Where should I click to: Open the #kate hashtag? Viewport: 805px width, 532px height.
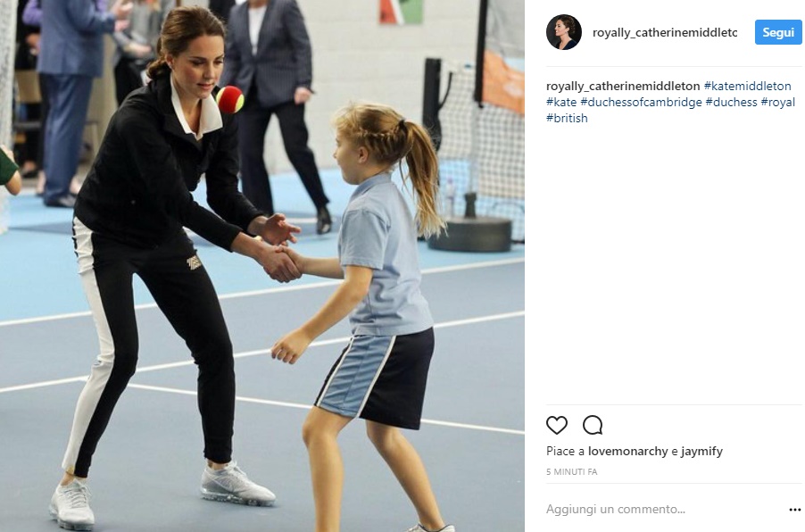(x=561, y=102)
